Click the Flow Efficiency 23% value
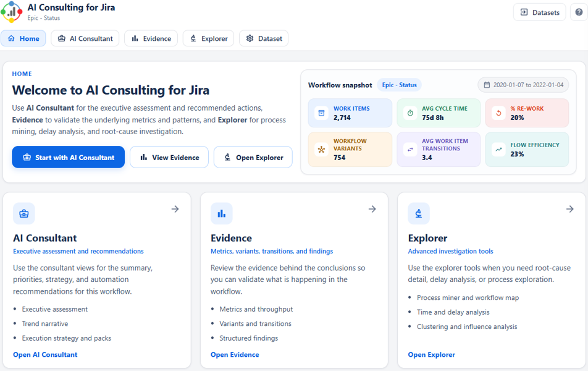 [517, 154]
